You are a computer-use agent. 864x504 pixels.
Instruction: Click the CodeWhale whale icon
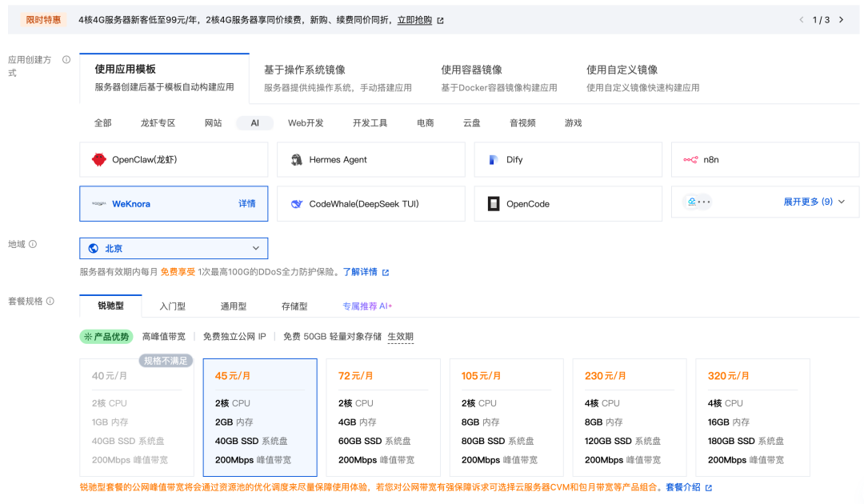point(297,204)
